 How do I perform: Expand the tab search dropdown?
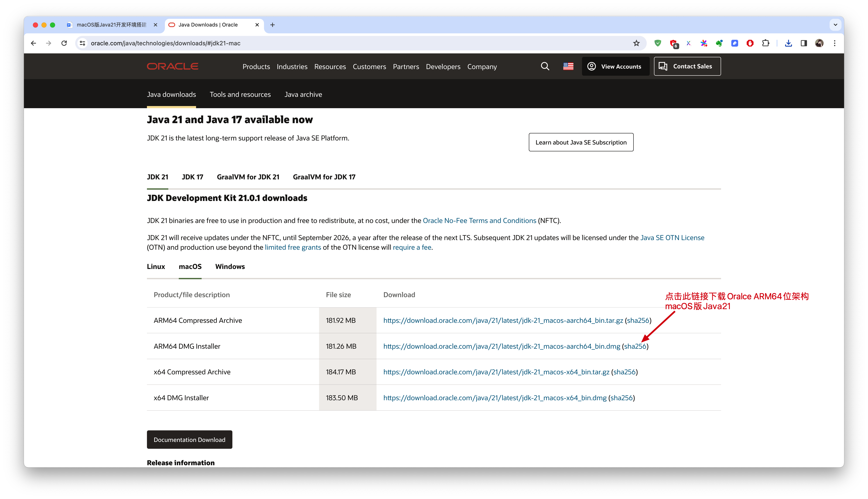coord(835,25)
